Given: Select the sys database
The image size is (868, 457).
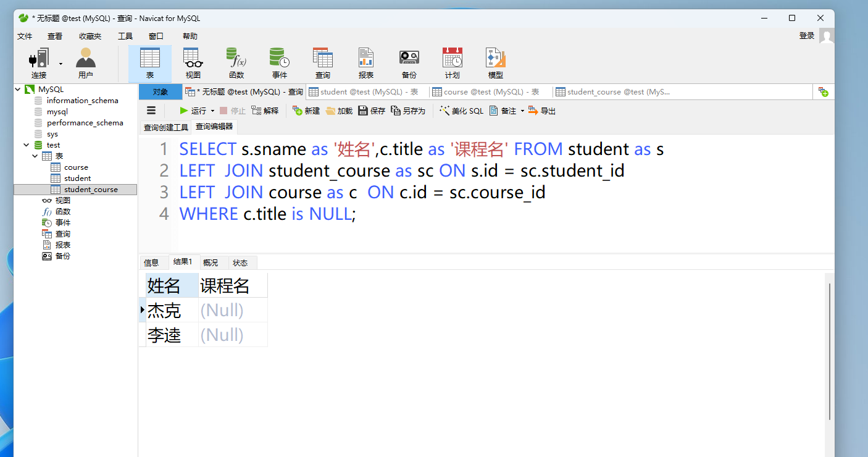Looking at the screenshot, I should (52, 134).
